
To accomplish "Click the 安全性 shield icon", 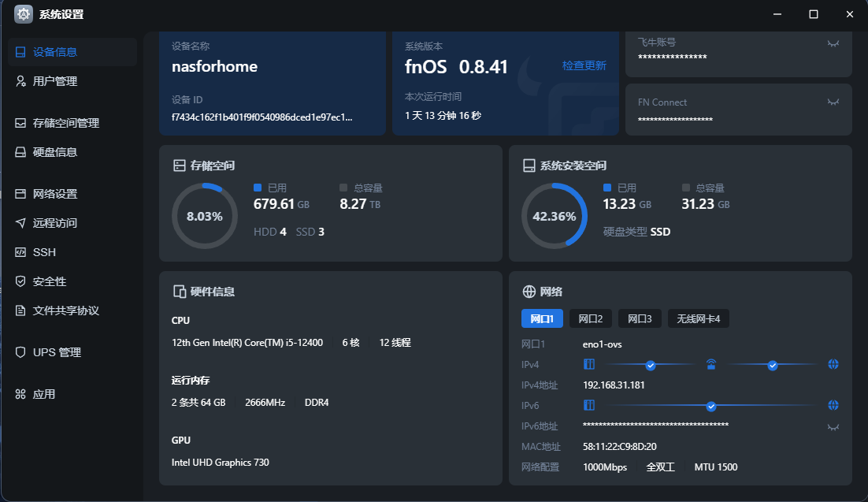I will click(x=20, y=281).
